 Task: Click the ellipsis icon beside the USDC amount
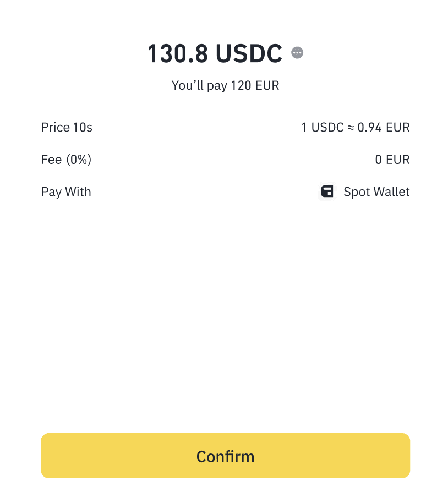point(297,53)
